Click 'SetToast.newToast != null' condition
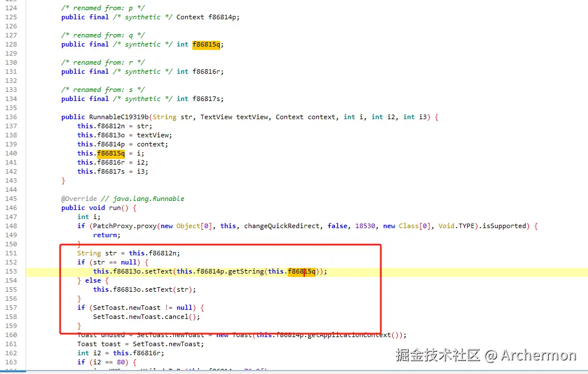The width and height of the screenshot is (588, 374). (x=142, y=308)
